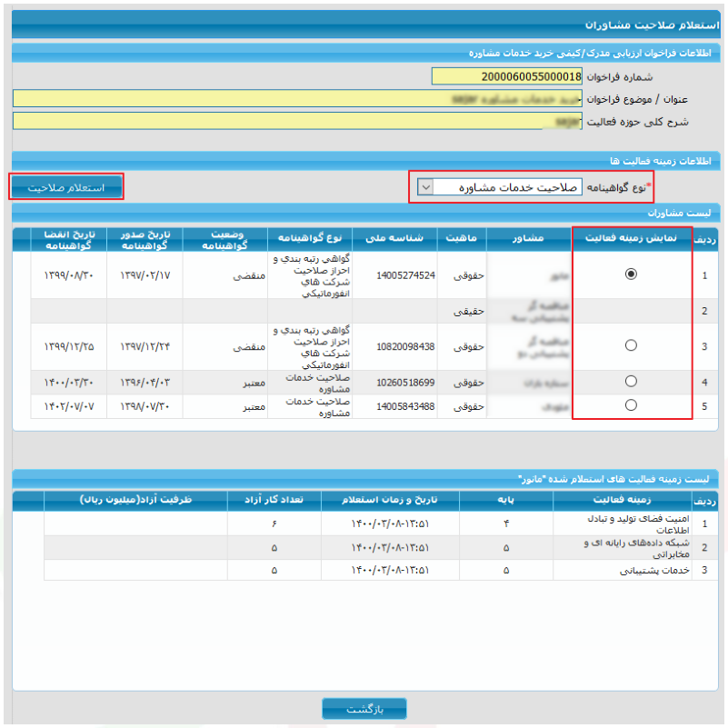
Task: Click the زمینه فعالیت column header
Action: point(623,500)
